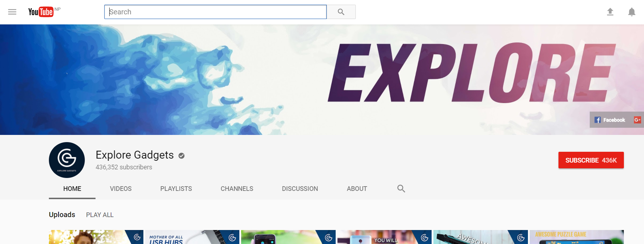Open the Mother of All USB Hubs thumbnail
The width and height of the screenshot is (644, 244).
click(192, 237)
